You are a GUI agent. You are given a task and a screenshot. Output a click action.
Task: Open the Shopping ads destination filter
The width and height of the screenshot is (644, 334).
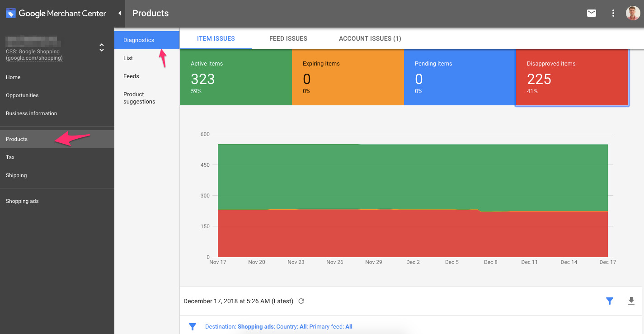click(255, 326)
